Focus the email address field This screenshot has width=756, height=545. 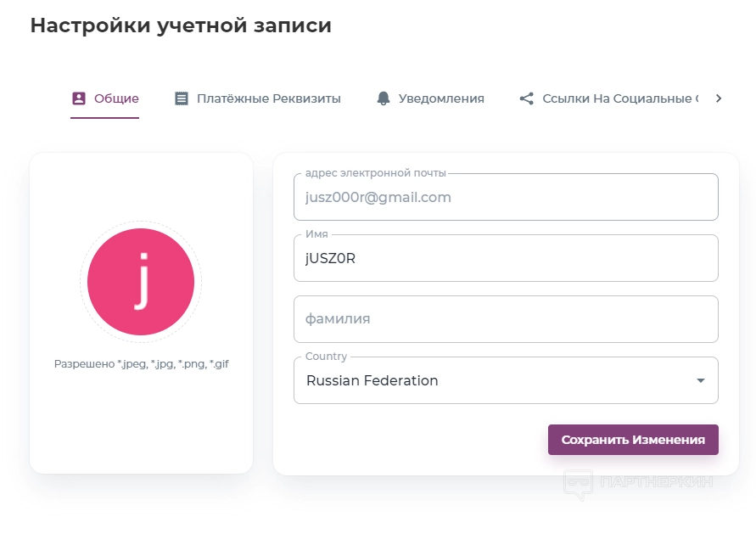[x=506, y=197]
